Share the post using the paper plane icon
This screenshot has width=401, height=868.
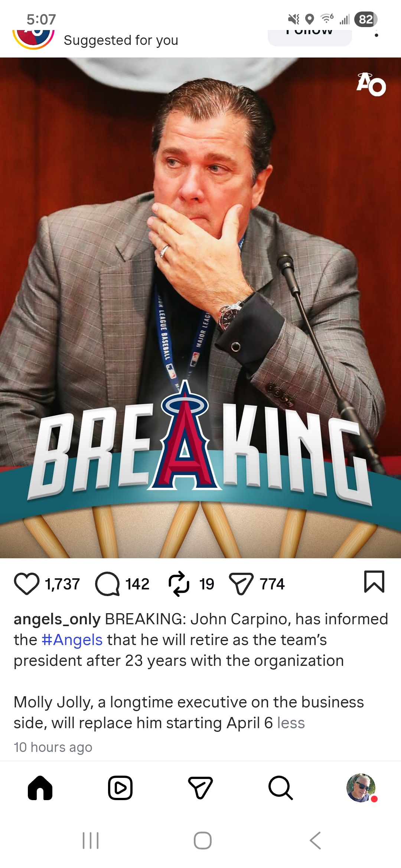241,584
